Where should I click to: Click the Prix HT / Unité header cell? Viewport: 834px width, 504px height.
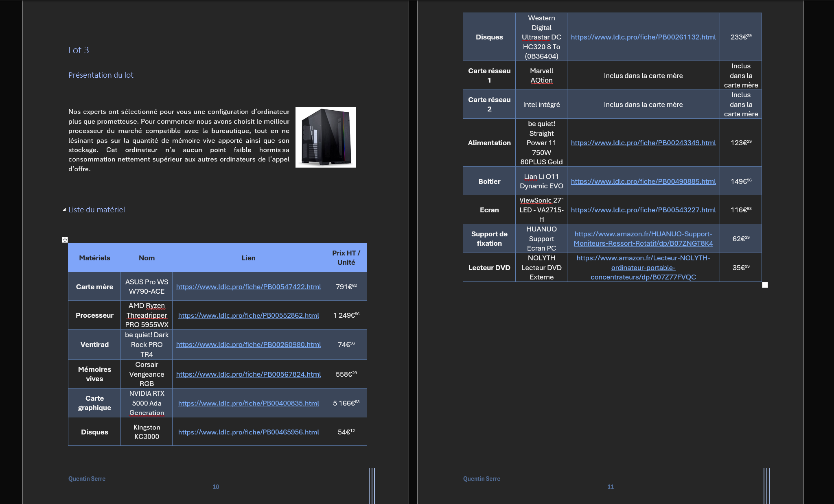click(346, 258)
